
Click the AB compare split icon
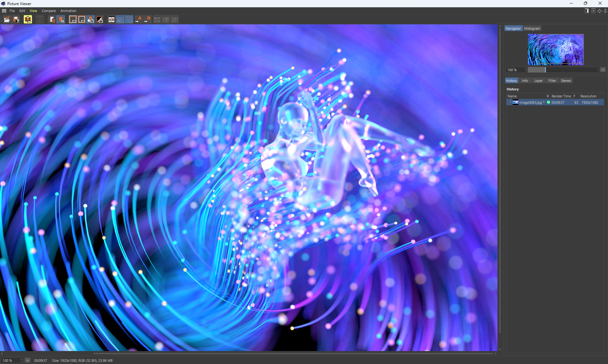[x=111, y=20]
